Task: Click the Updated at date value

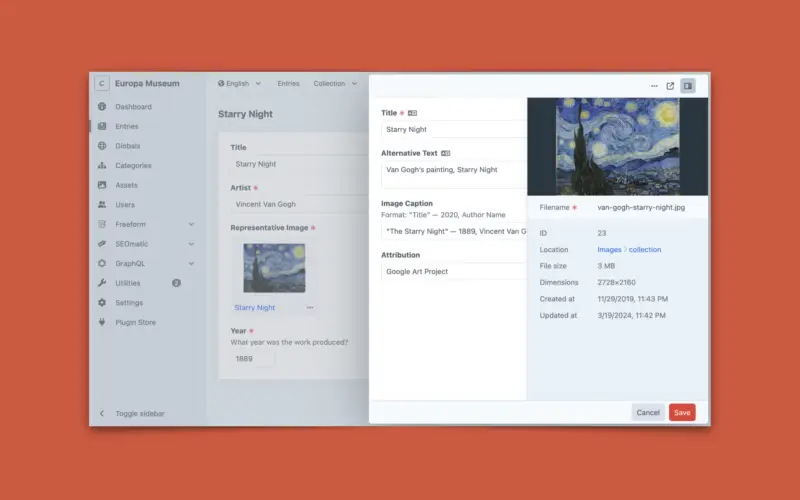Action: click(632, 315)
